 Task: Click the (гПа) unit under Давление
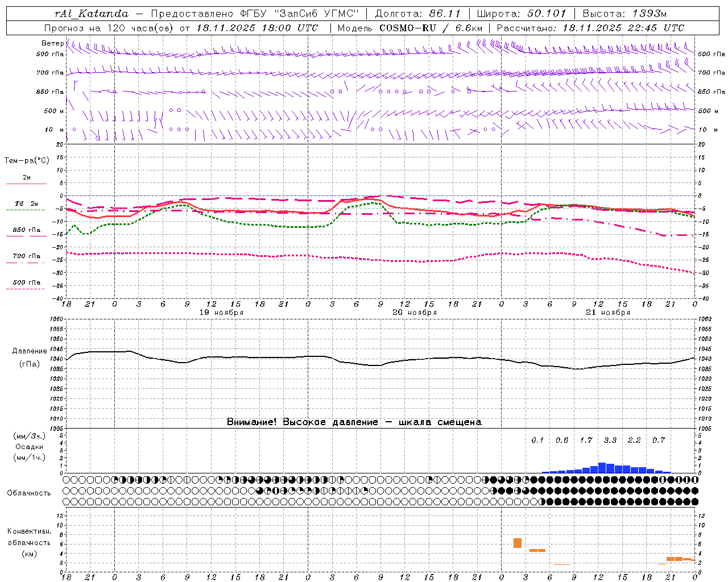tap(30, 364)
